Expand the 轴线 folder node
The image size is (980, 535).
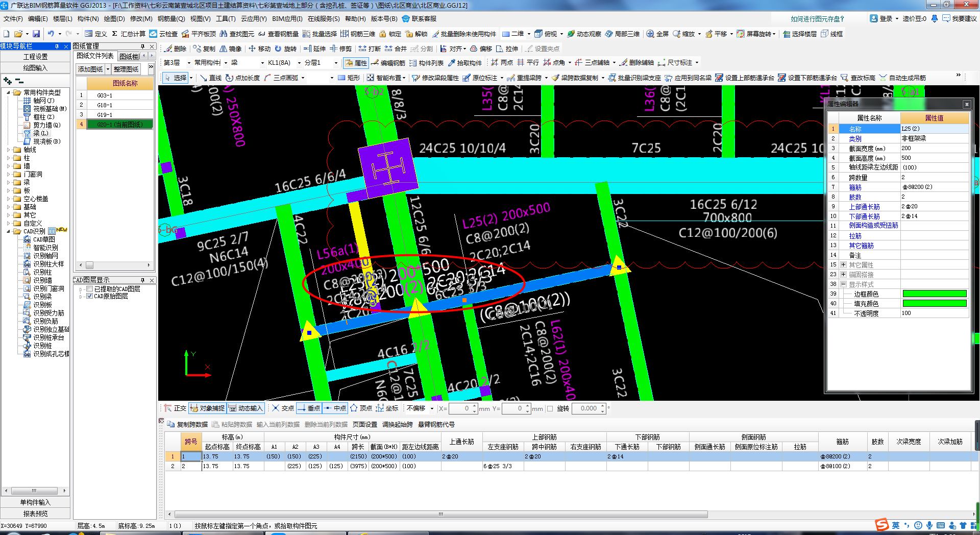coord(8,150)
